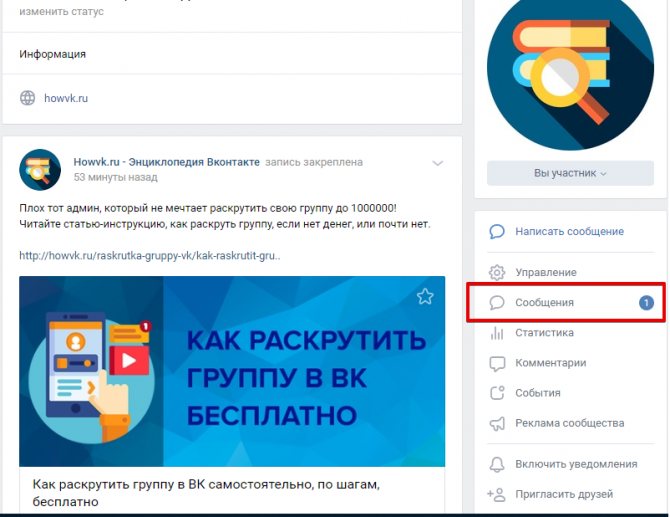Click the events icon beside События

point(497,393)
